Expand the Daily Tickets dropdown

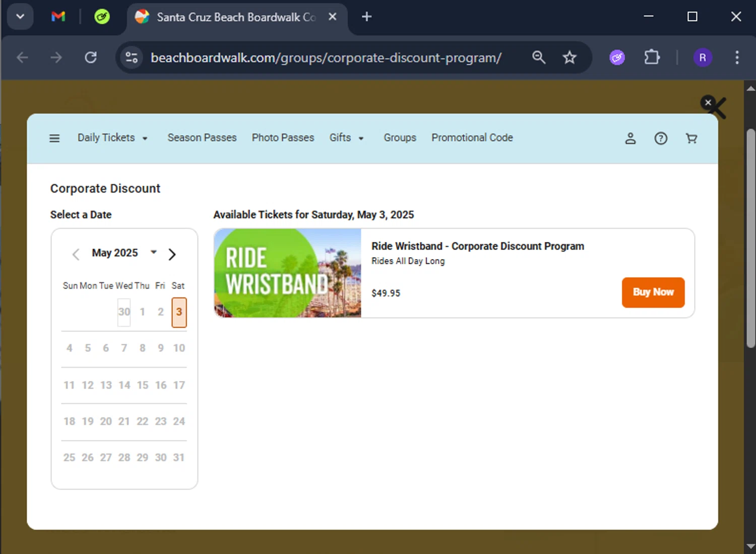pyautogui.click(x=112, y=138)
